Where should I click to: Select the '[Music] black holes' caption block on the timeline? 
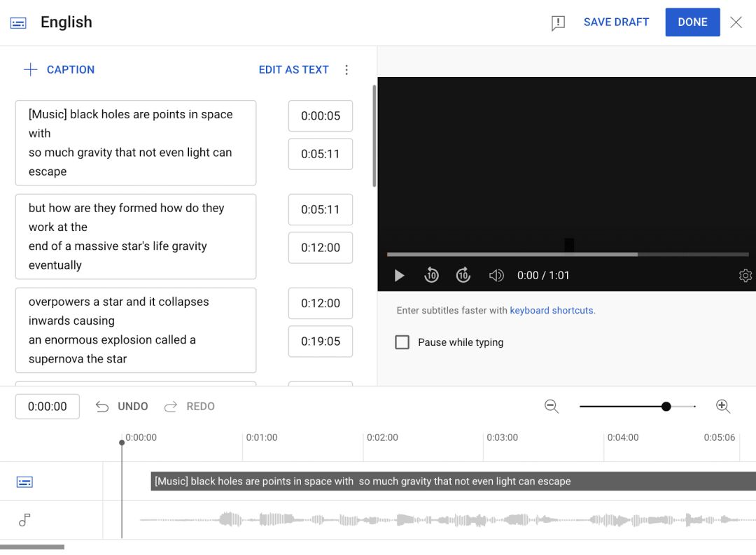[x=453, y=482]
